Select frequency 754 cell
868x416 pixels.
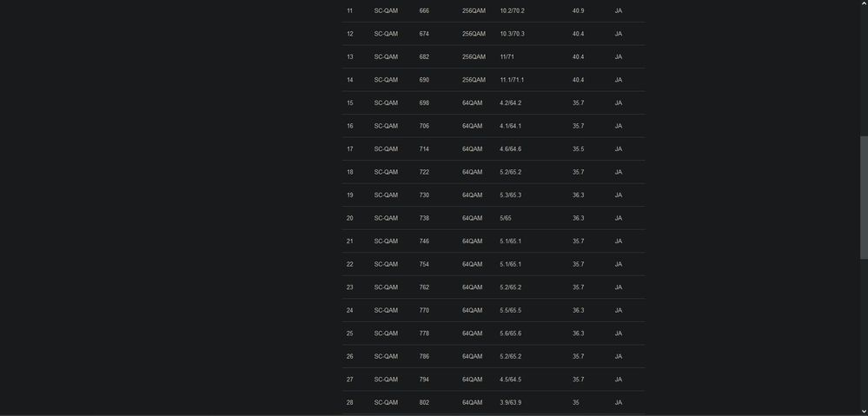tap(424, 264)
